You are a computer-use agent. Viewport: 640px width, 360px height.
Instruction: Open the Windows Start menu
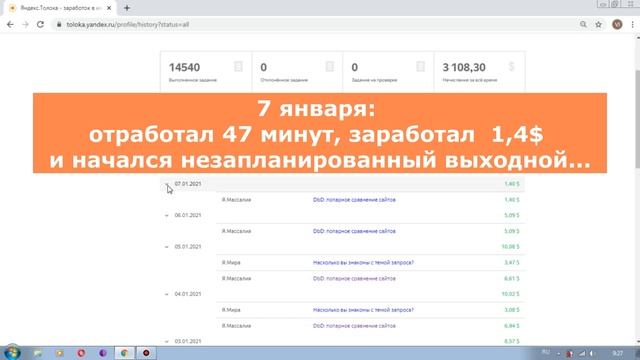12,353
